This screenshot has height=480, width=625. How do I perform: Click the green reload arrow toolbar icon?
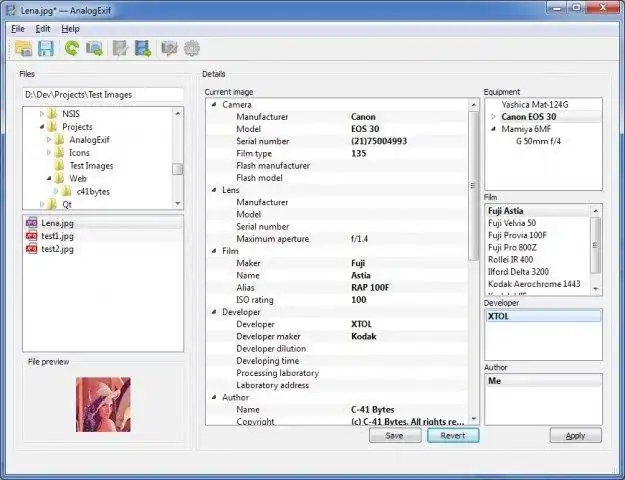pos(72,48)
